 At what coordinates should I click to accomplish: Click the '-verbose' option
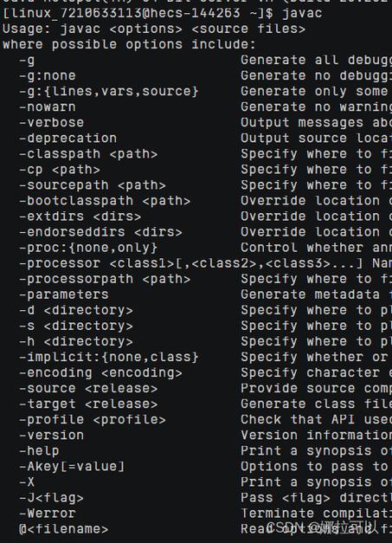[52, 123]
